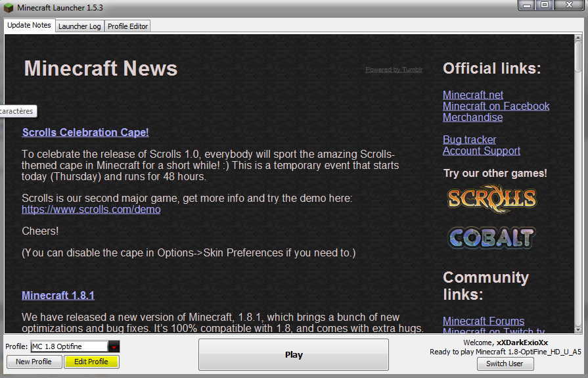Switch to the Profile Editor tab
Image resolution: width=588 pixels, height=378 pixels.
tap(128, 26)
